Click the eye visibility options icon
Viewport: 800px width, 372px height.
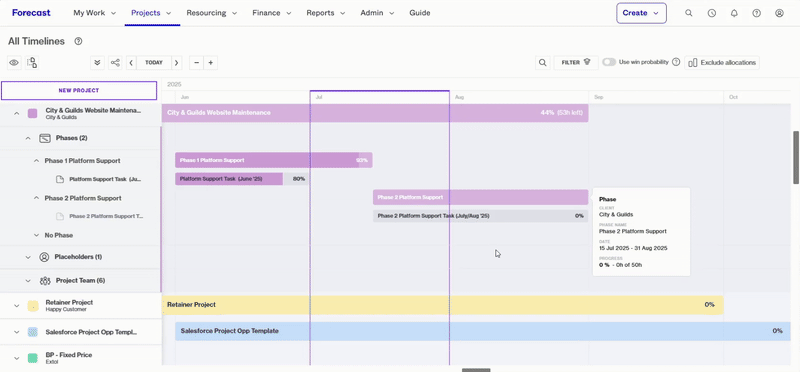14,63
